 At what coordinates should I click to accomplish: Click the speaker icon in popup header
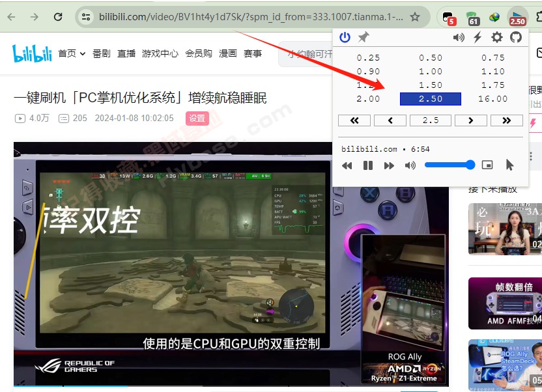[x=459, y=37]
